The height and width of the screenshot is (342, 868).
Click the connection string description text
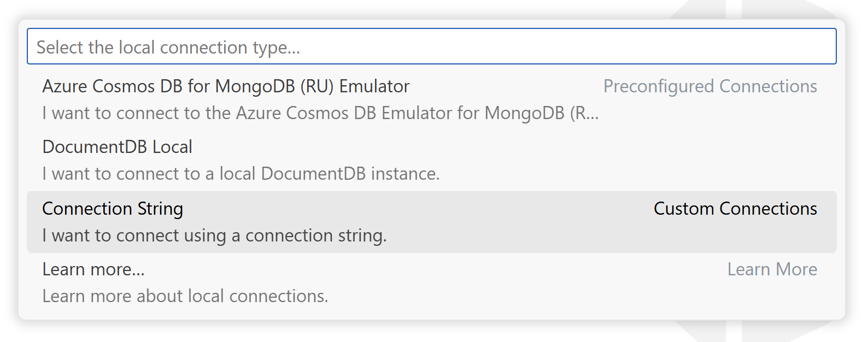215,235
